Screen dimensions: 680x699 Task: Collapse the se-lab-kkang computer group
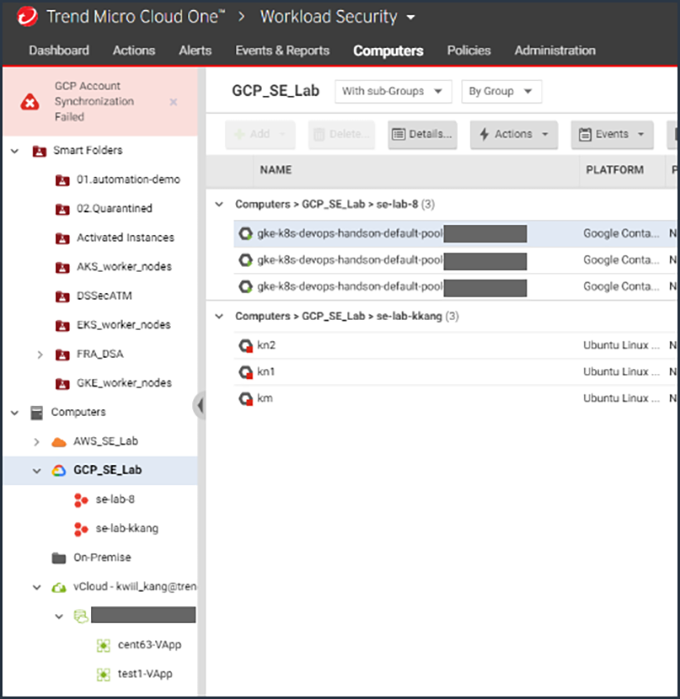(220, 317)
